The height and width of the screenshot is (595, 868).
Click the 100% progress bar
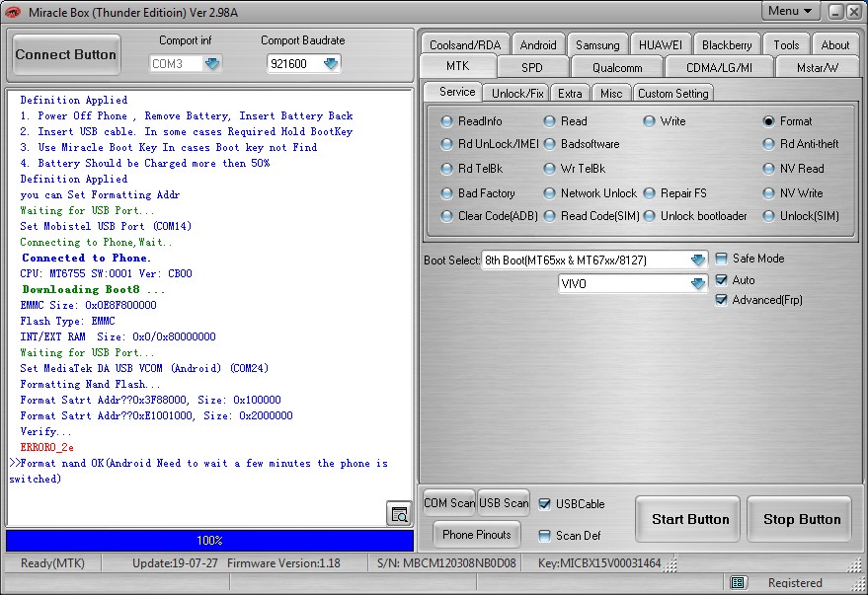pyautogui.click(x=209, y=541)
